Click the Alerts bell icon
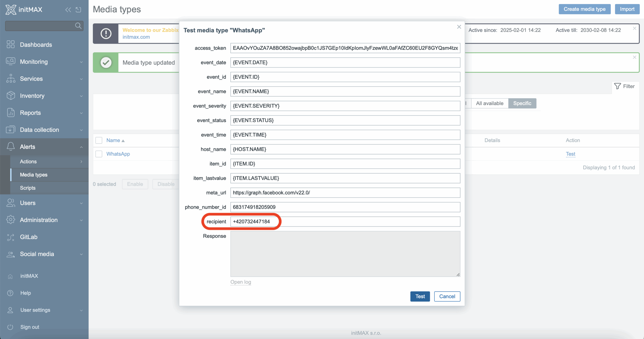Screen dimensions: 644x339 tap(11, 147)
